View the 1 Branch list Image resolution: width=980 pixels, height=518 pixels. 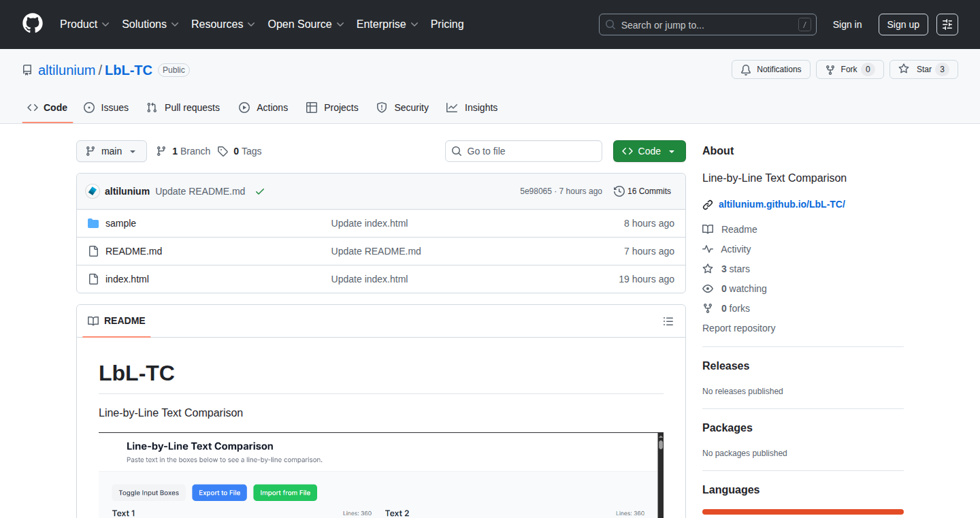[x=184, y=151]
